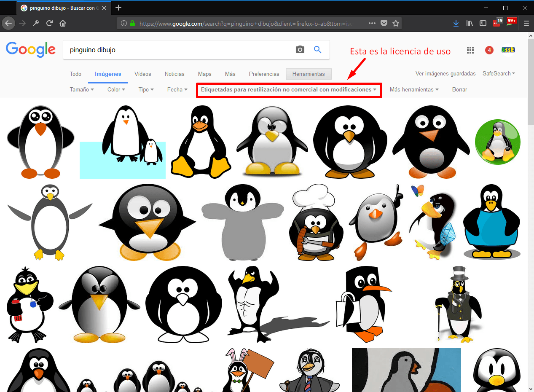Open the gray baby penguin thumbnail

coord(242,222)
